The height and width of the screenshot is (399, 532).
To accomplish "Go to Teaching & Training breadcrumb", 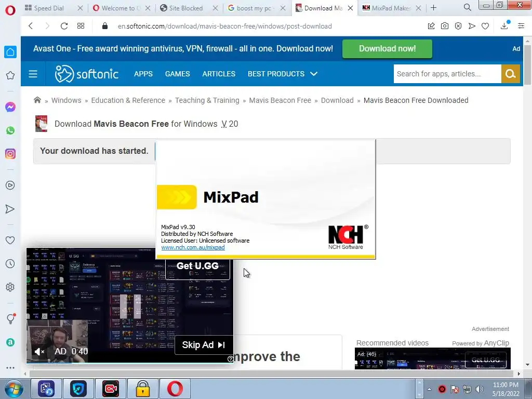I will [x=207, y=100].
